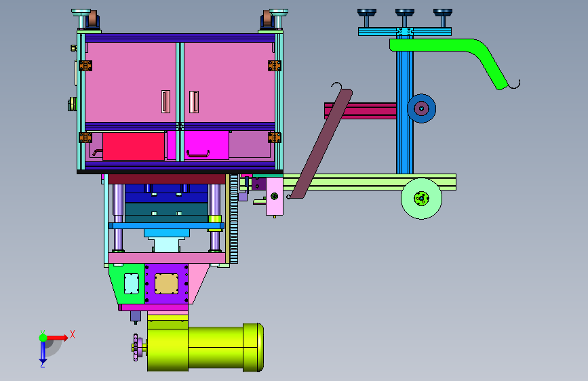Select the crimson horizontal beam
This screenshot has width=588, height=381.
360,111
